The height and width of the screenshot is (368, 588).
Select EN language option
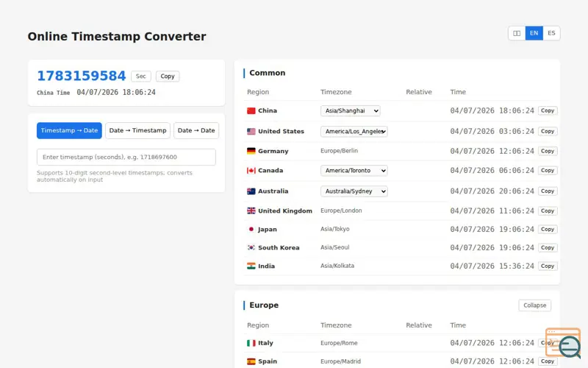[534, 33]
